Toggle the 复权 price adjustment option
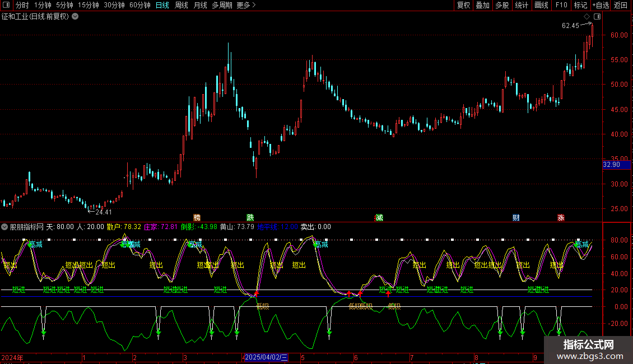 (x=463, y=5)
